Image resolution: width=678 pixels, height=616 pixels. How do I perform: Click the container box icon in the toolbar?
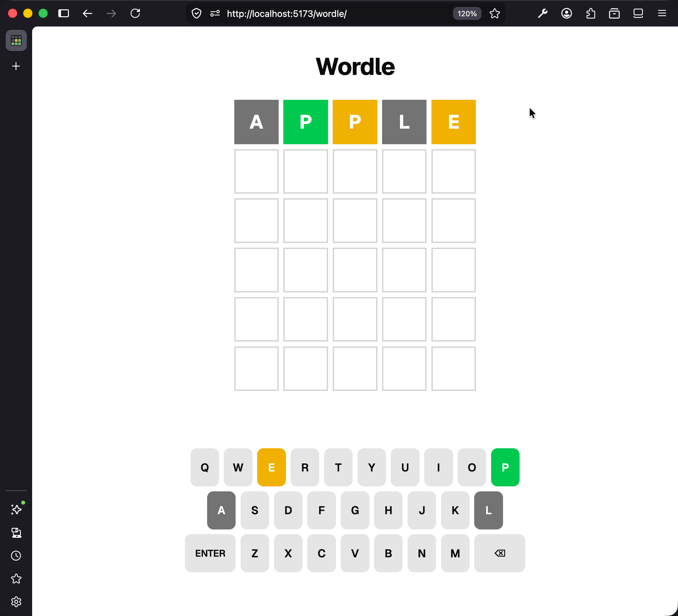(x=614, y=14)
